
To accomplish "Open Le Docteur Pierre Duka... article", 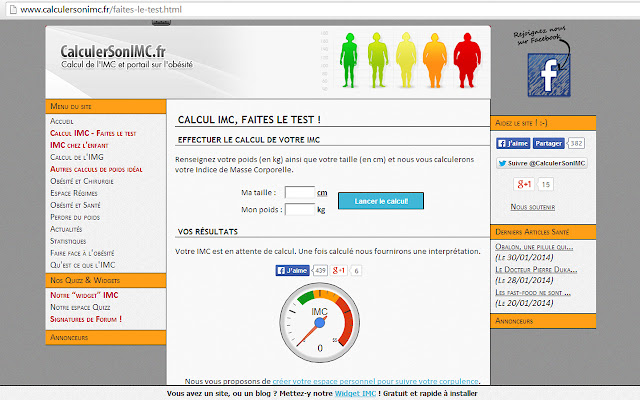I will coord(536,270).
